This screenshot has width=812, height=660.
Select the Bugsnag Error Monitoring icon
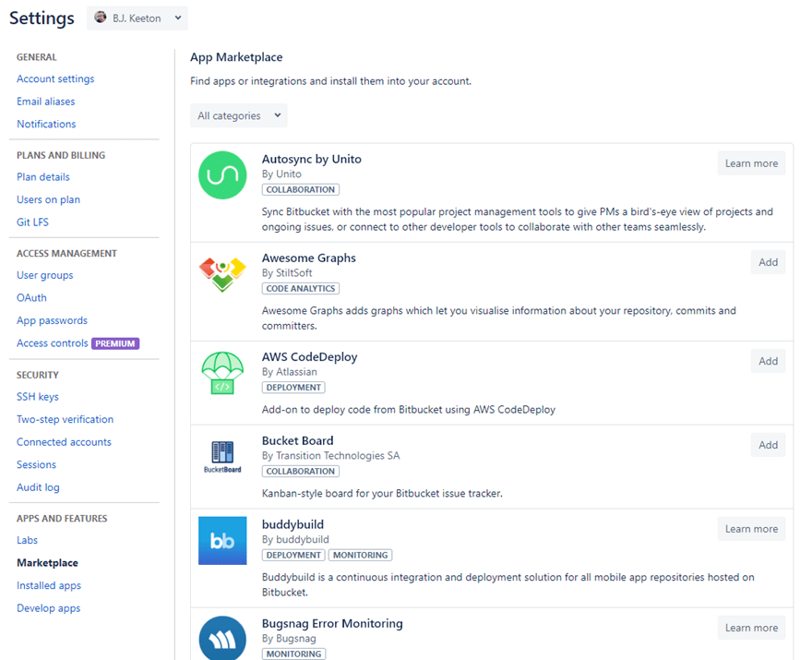click(222, 638)
